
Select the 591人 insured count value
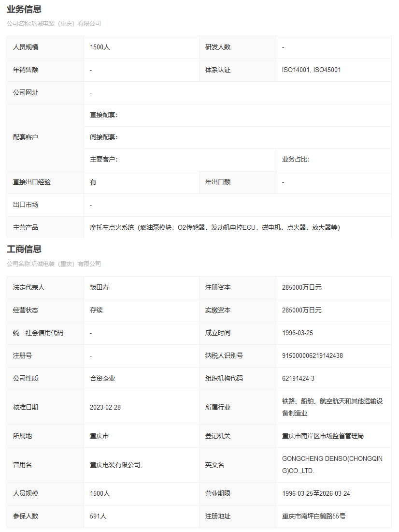[98, 517]
